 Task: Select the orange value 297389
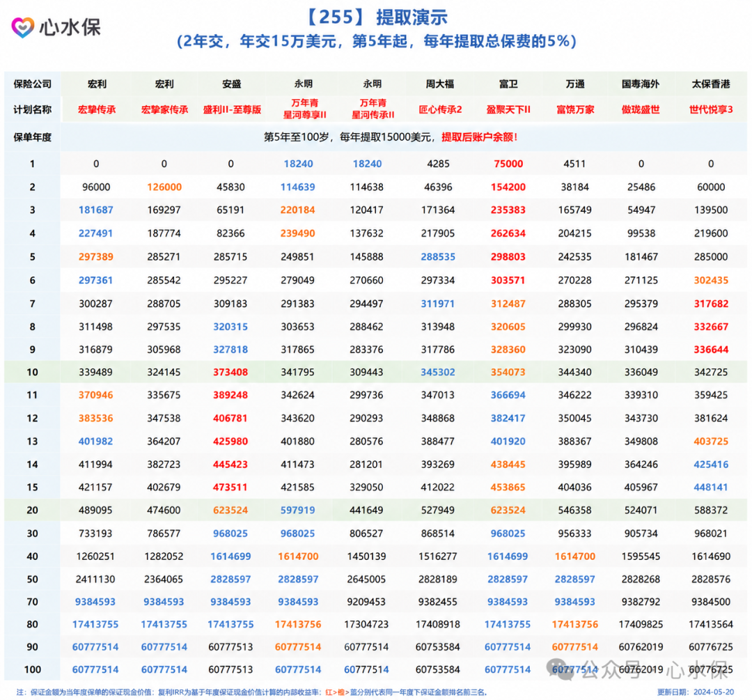[x=96, y=257]
